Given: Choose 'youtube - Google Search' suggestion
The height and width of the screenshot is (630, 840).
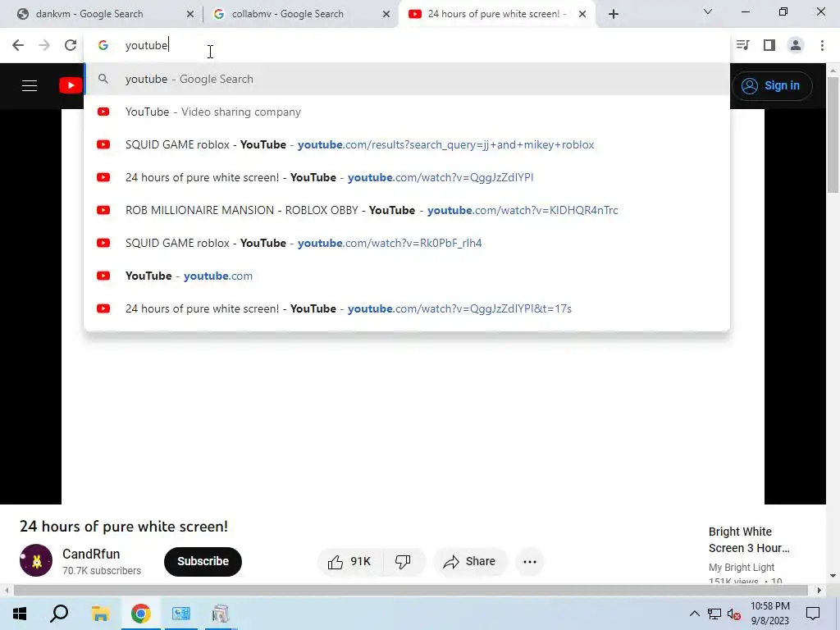Looking at the screenshot, I should (407, 80).
